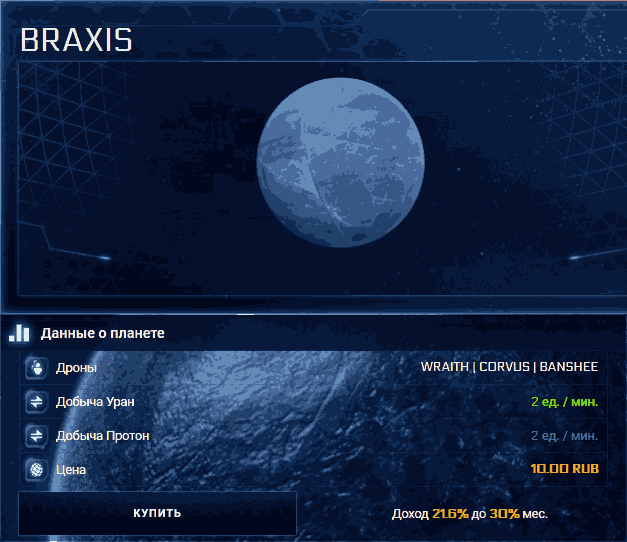
Task: Select the BRAXIS title heading
Action: (77, 41)
